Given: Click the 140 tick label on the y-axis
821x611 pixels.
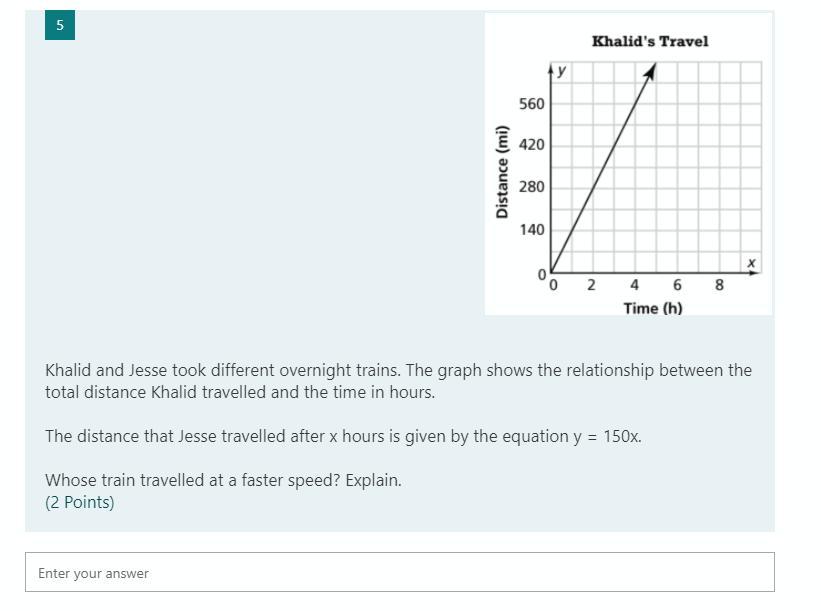Looking at the screenshot, I should click(x=531, y=229).
